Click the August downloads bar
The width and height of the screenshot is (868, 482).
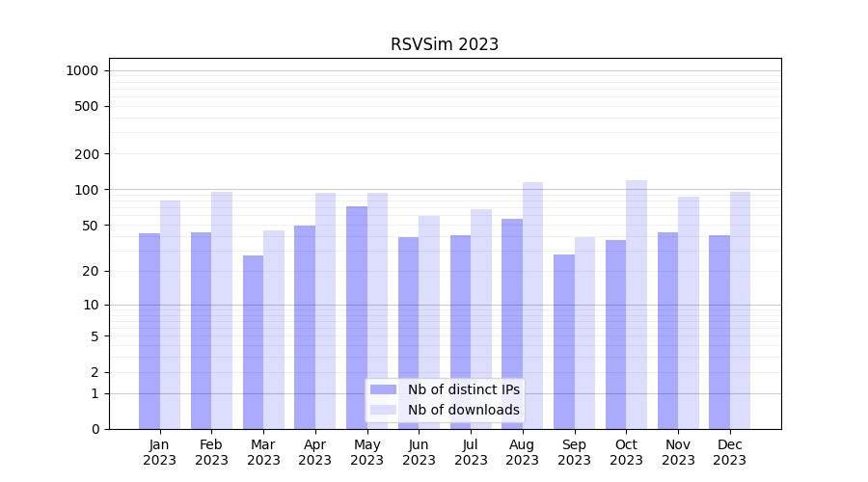tap(532, 306)
